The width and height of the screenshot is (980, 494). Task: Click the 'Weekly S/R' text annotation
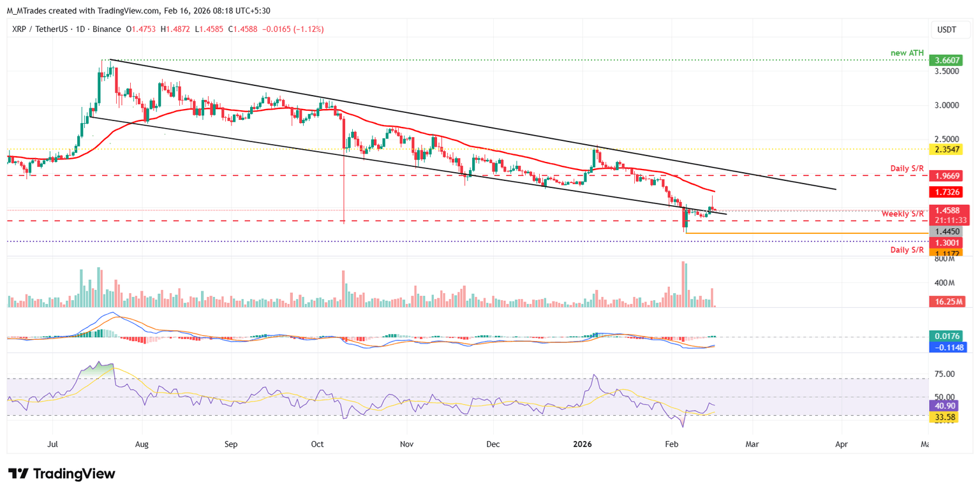tap(902, 214)
